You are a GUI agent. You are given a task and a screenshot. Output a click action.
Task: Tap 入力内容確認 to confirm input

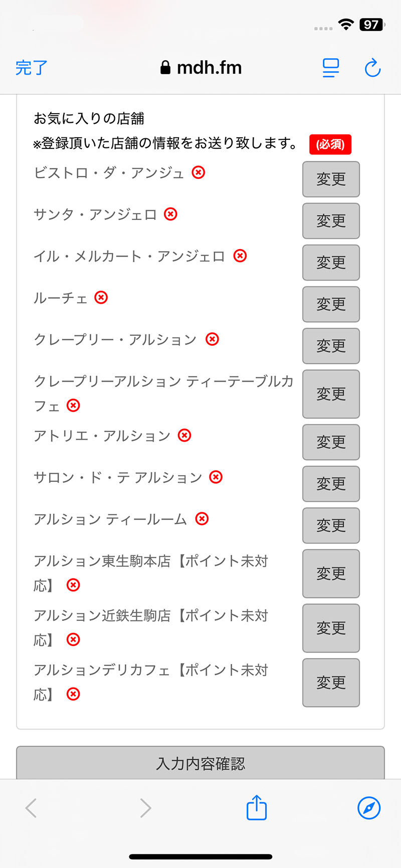[200, 763]
